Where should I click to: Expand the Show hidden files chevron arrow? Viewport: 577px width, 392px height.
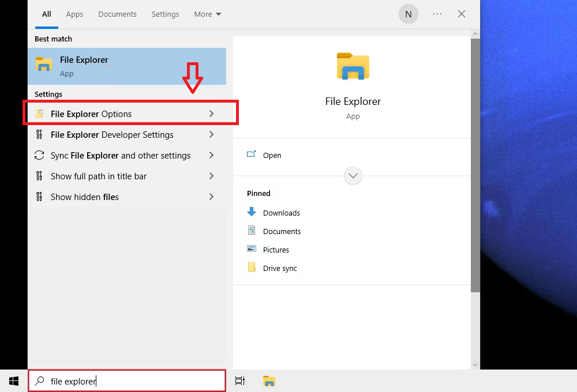(211, 197)
